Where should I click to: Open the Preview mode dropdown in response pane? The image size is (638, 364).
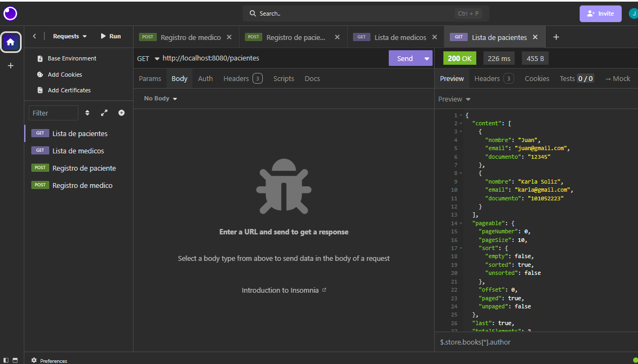(x=454, y=99)
